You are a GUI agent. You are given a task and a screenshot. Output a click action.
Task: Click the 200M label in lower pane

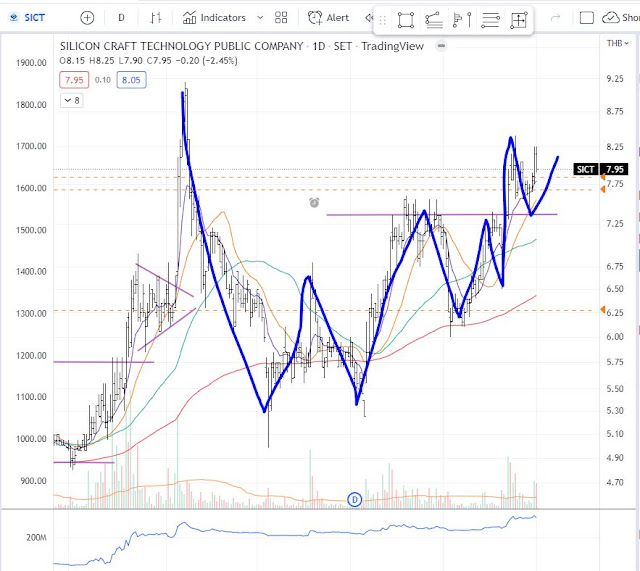click(36, 538)
